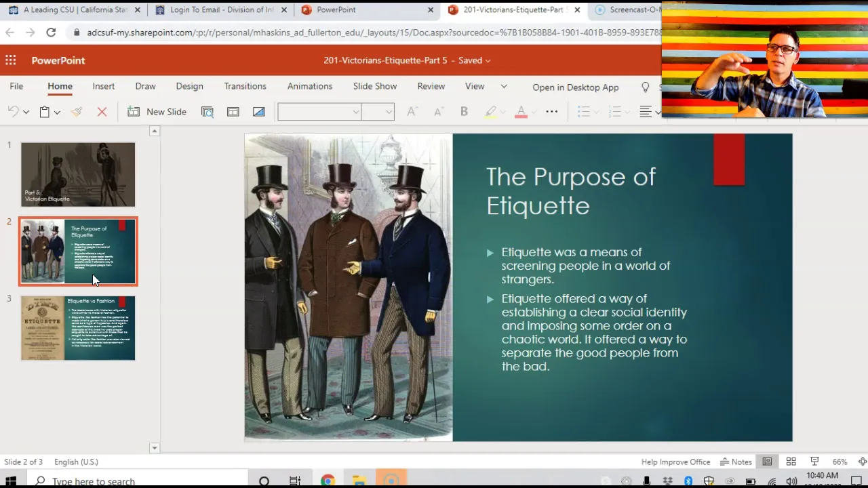The height and width of the screenshot is (488, 868).
Task: Open the View tab
Action: tap(475, 86)
